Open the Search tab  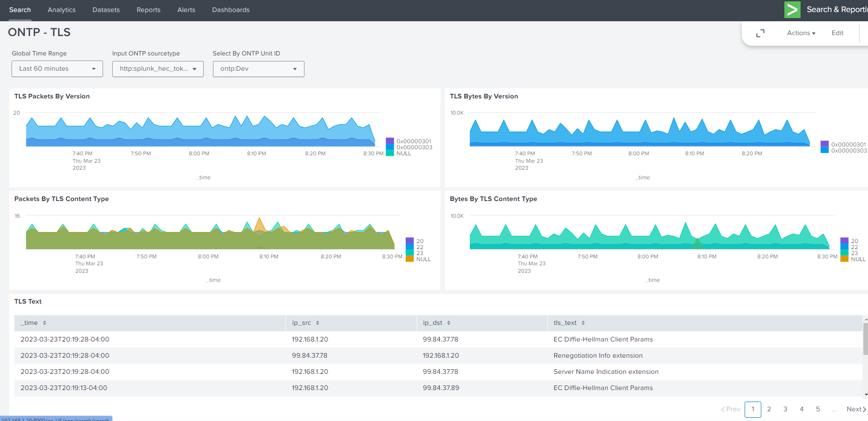(x=20, y=10)
